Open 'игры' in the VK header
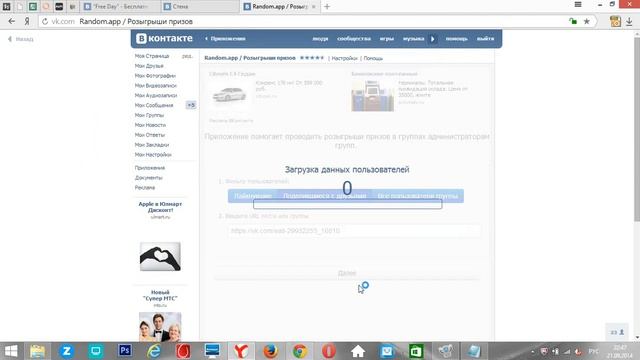The height and width of the screenshot is (360, 640). tap(387, 39)
